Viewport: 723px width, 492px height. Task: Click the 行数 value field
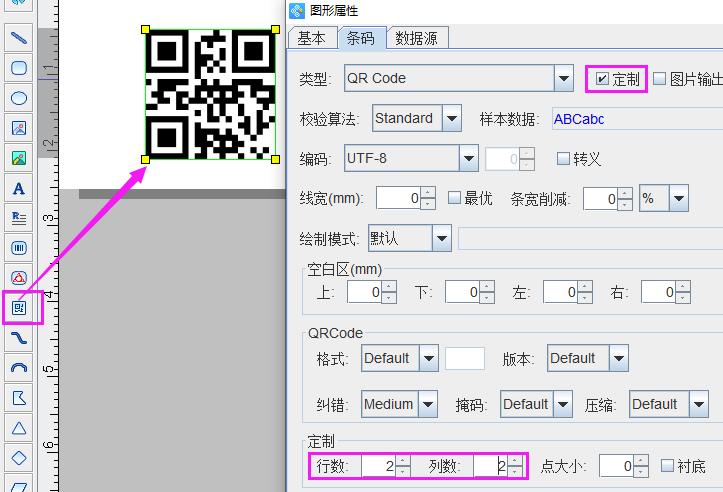[x=379, y=466]
